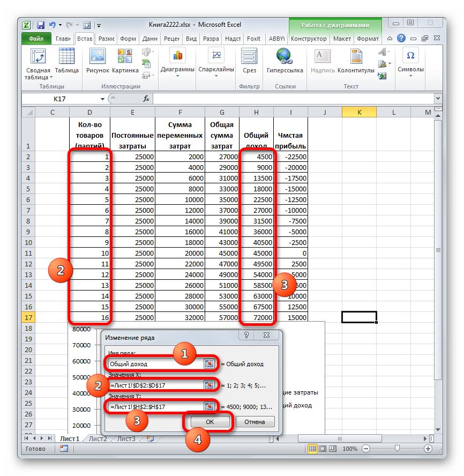Viewport: 464px width, 476px height.
Task: Click the Redo arrow icon
Action: point(69,25)
